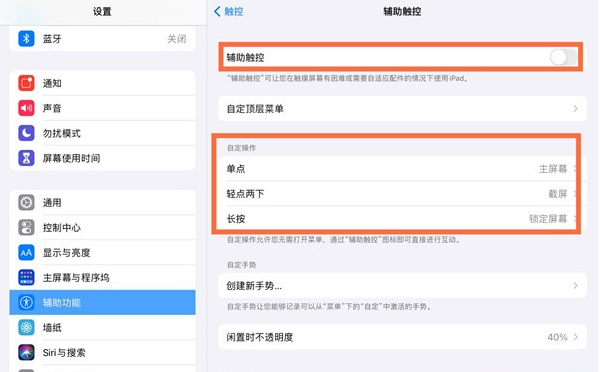The image size is (601, 372).
Task: Select the 控制中心 toggle icon
Action: tap(26, 228)
